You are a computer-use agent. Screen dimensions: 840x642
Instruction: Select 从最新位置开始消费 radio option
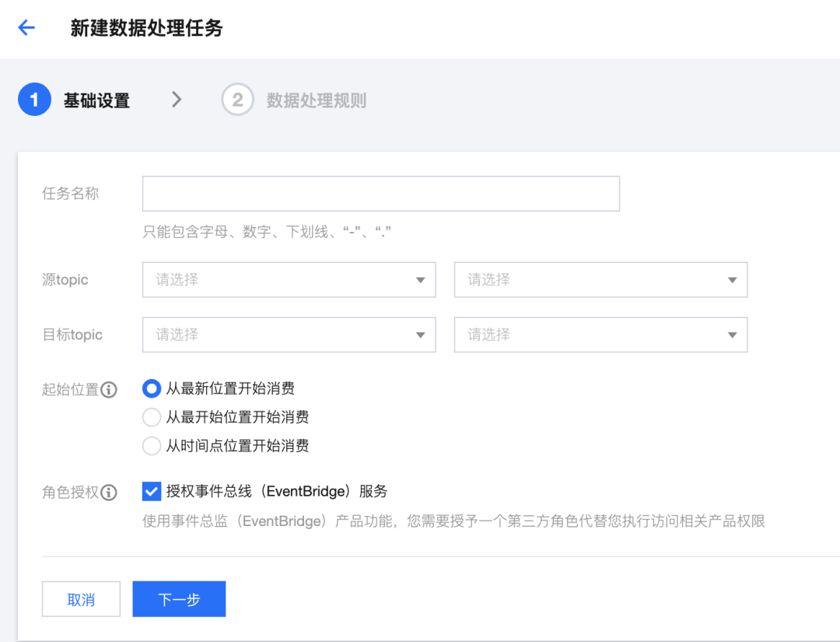tap(152, 388)
